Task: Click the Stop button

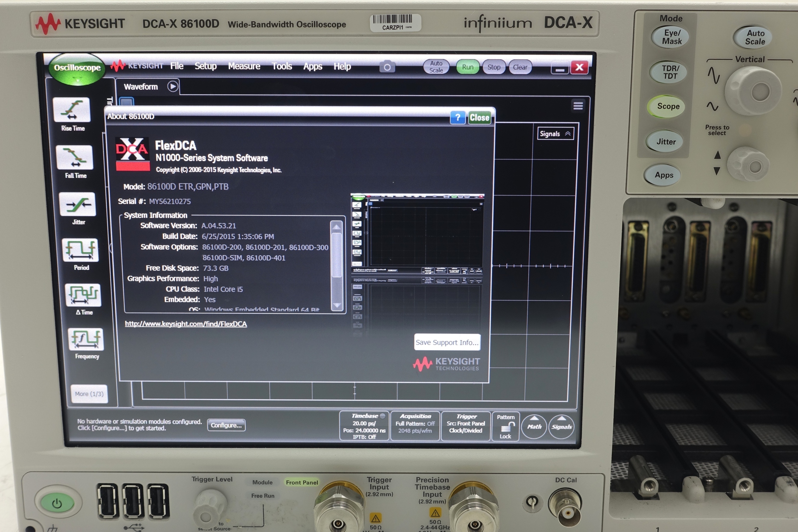Action: coord(494,67)
